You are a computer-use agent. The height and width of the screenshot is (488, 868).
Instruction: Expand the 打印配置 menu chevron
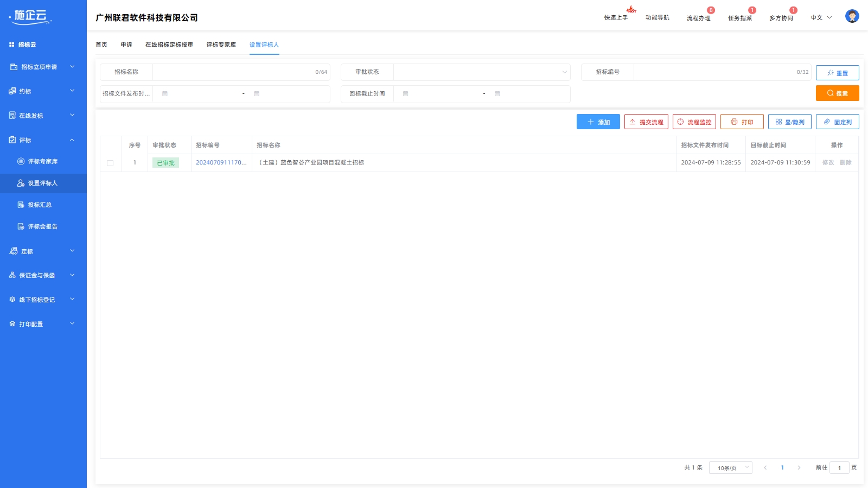click(x=72, y=324)
